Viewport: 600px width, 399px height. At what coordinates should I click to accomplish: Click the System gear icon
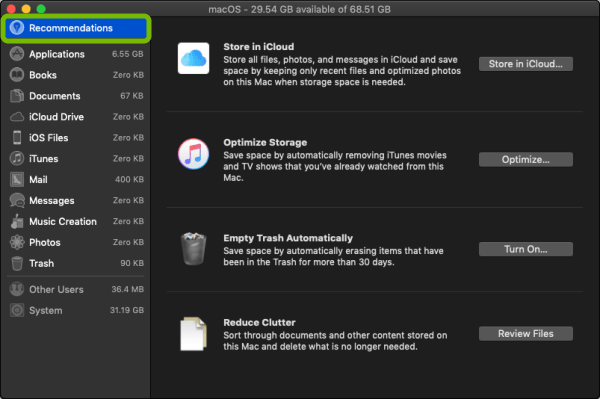coord(17,310)
